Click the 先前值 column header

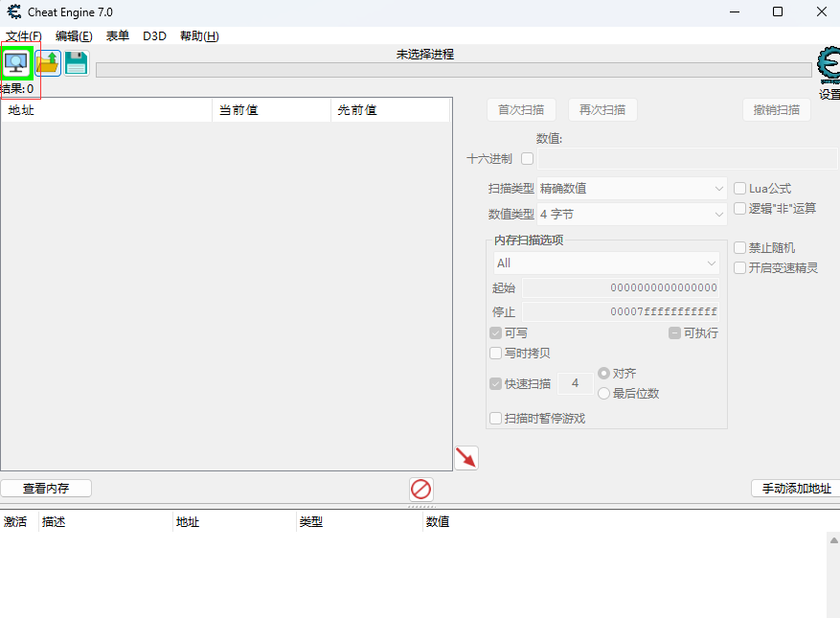(390, 110)
